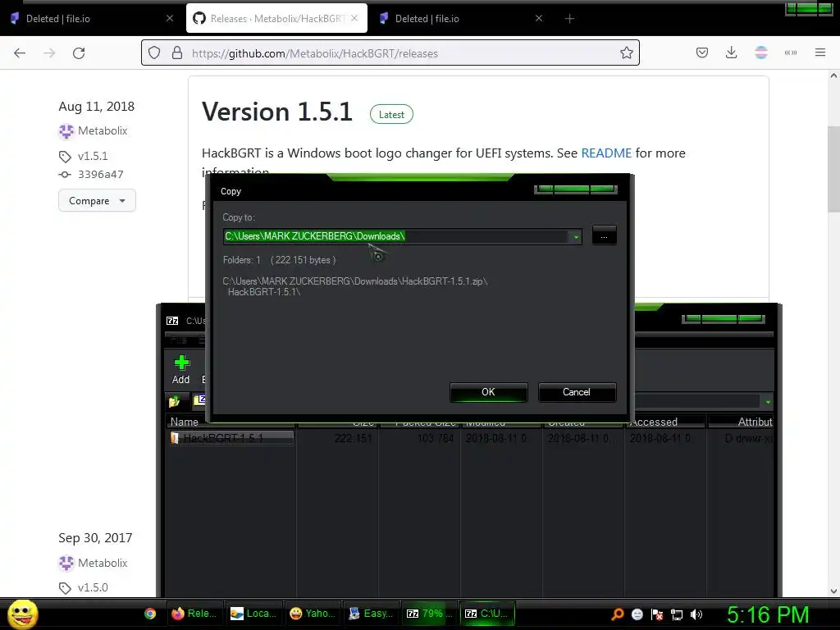Open the flag security alert tray icon
Viewport: 840px width, 630px height.
(657, 614)
